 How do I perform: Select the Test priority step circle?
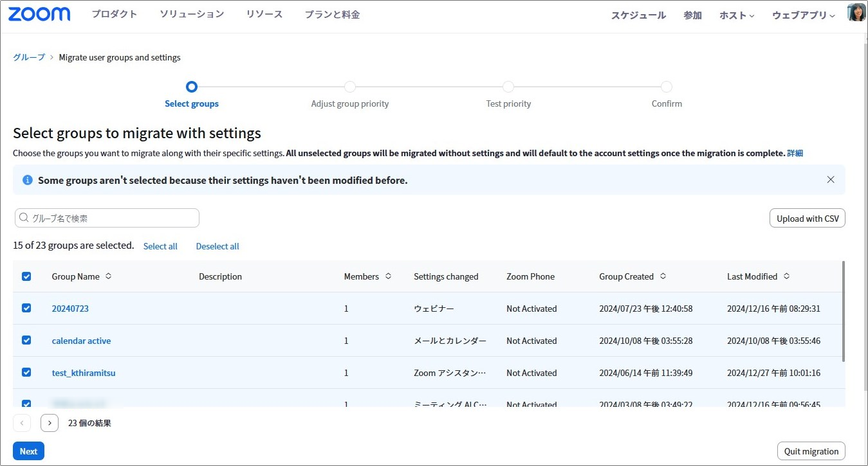[508, 87]
